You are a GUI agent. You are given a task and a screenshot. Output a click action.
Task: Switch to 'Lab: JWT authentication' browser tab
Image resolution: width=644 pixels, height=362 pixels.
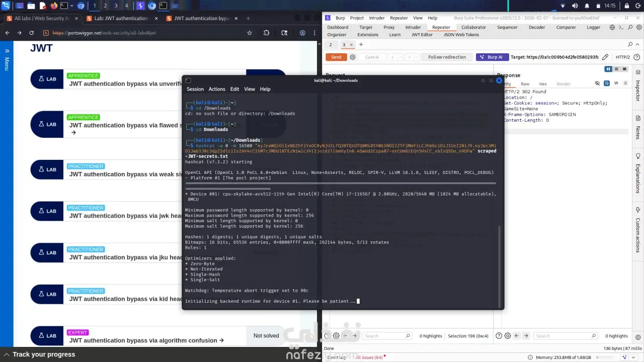pyautogui.click(x=122, y=18)
